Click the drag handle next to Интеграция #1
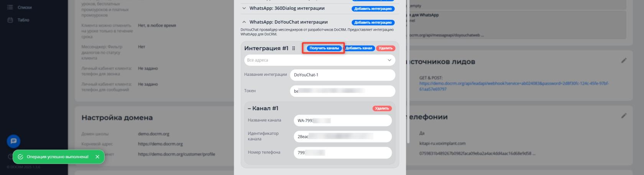Viewport: 644px width, 175px height. tap(294, 48)
